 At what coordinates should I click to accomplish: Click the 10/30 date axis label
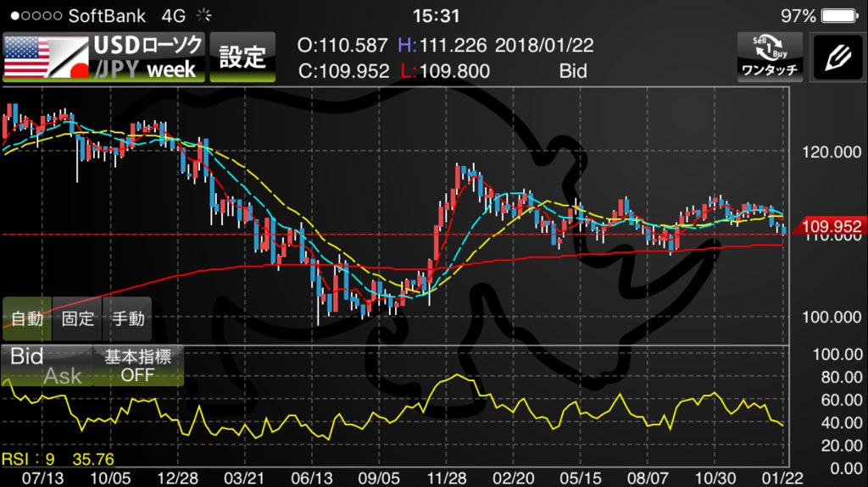pyautogui.click(x=715, y=479)
